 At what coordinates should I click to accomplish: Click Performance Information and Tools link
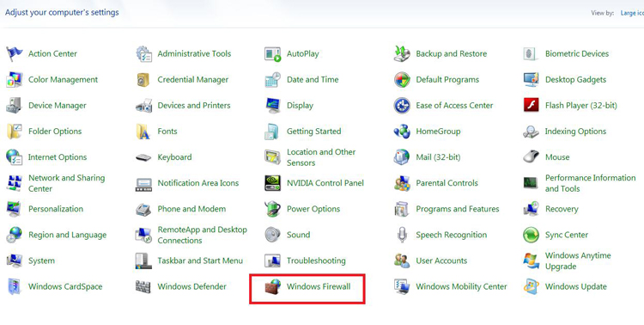click(590, 183)
